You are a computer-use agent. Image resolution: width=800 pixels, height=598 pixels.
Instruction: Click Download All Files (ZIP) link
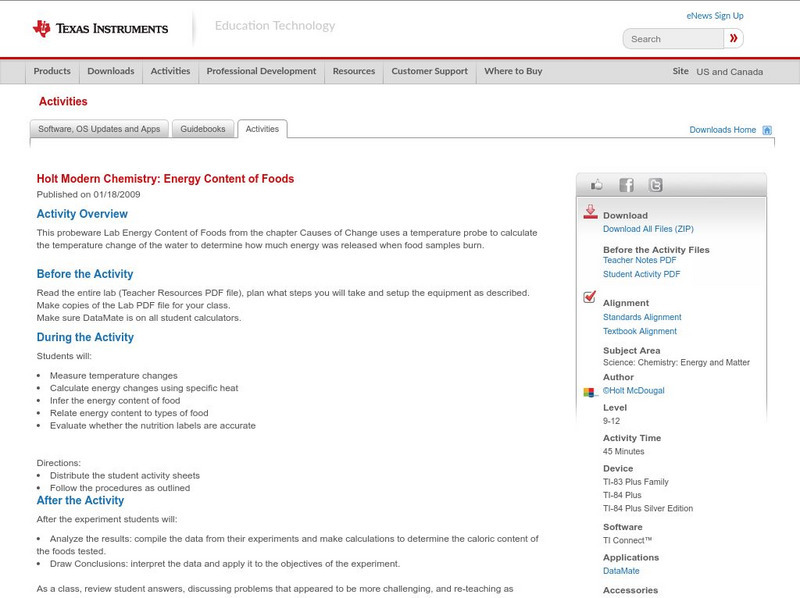click(648, 229)
